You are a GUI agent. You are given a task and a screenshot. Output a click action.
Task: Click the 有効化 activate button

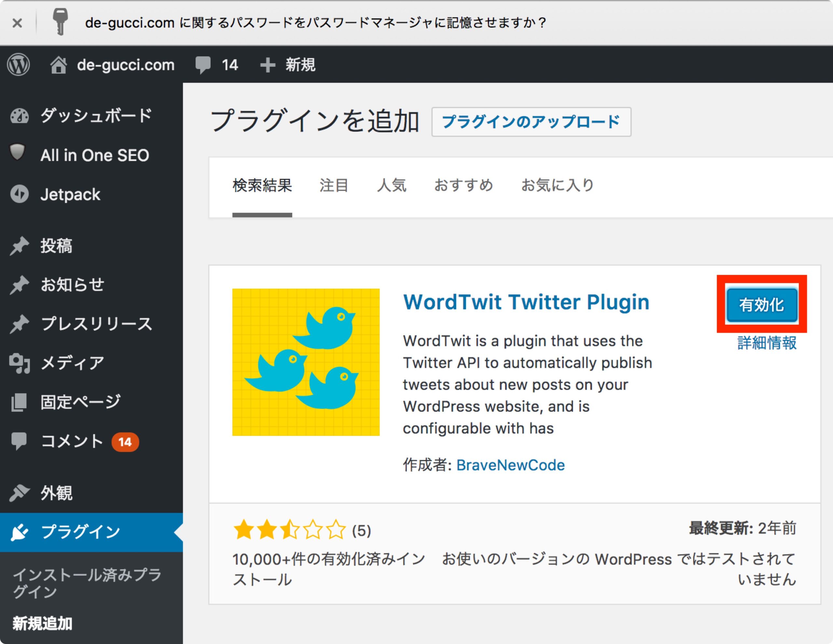pyautogui.click(x=762, y=305)
